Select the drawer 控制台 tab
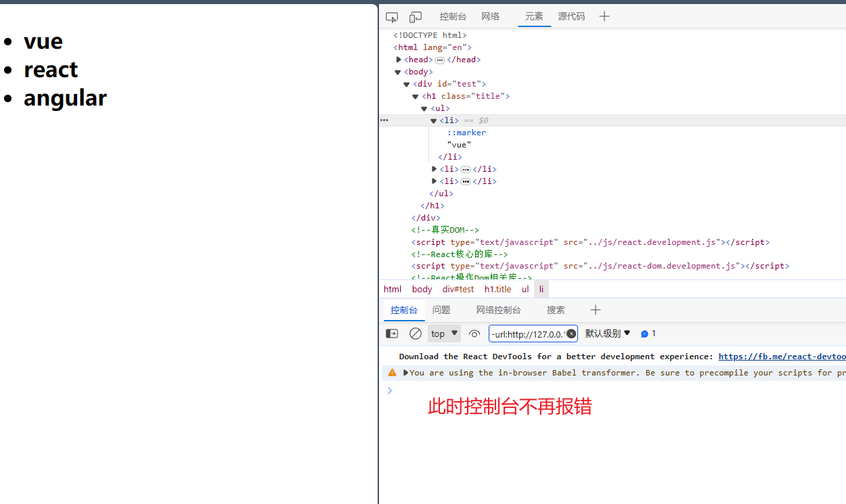The image size is (846, 504). coord(404,310)
